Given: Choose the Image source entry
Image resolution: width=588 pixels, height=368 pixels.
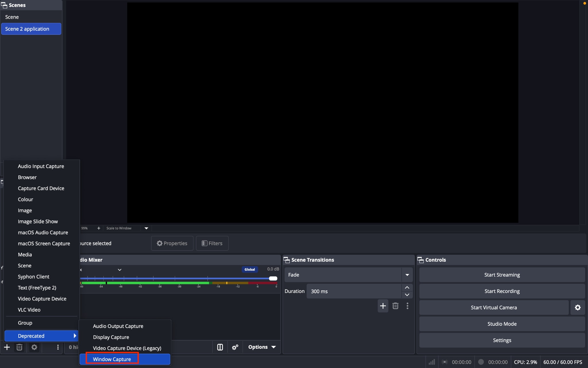Looking at the screenshot, I should pos(41,210).
